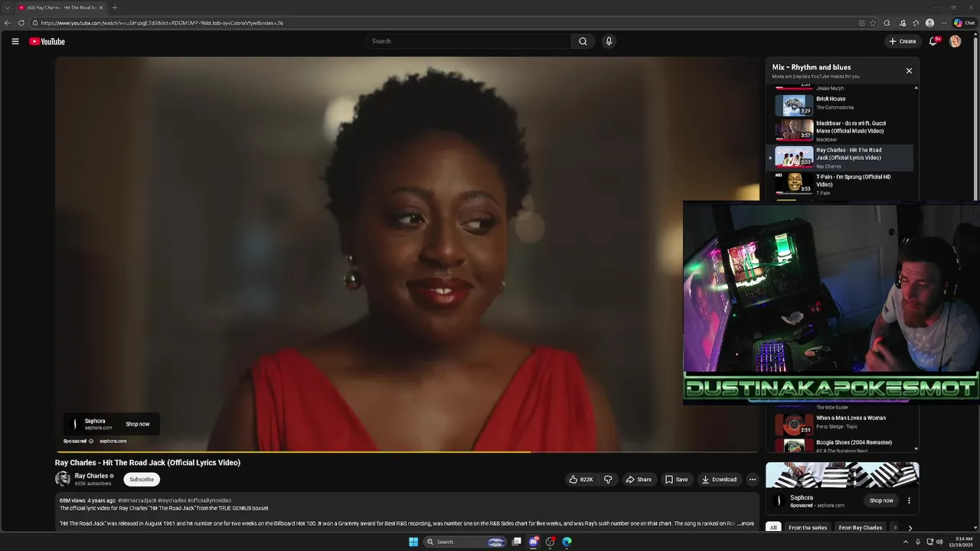980x551 pixels.
Task: Open the YouTube guide hamburger menu
Action: pos(15,41)
